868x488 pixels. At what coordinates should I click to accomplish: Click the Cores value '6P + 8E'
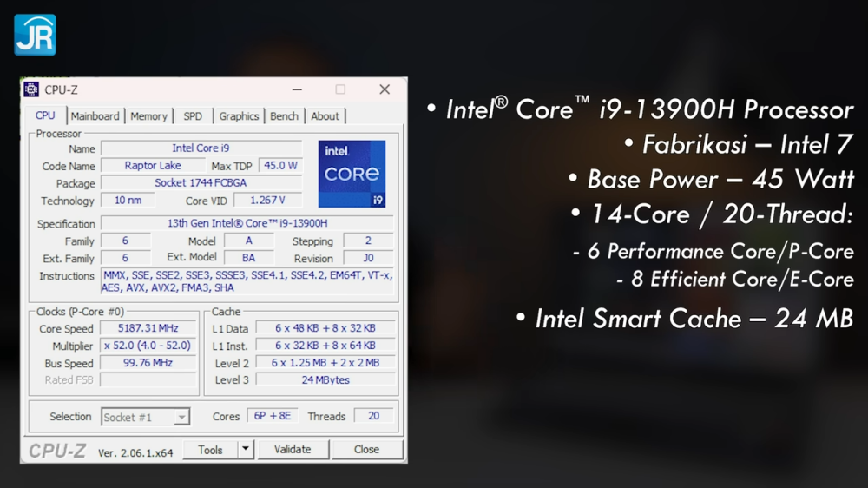(x=273, y=416)
